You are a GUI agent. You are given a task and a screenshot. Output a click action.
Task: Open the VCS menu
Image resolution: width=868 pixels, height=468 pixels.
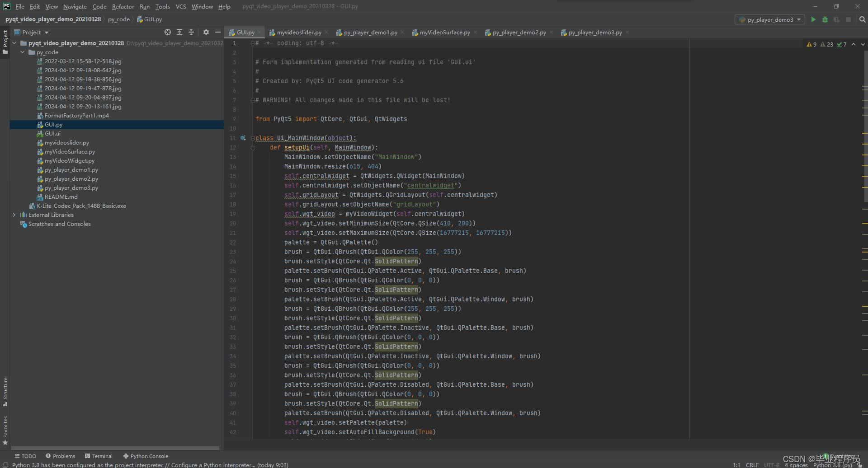pyautogui.click(x=181, y=6)
